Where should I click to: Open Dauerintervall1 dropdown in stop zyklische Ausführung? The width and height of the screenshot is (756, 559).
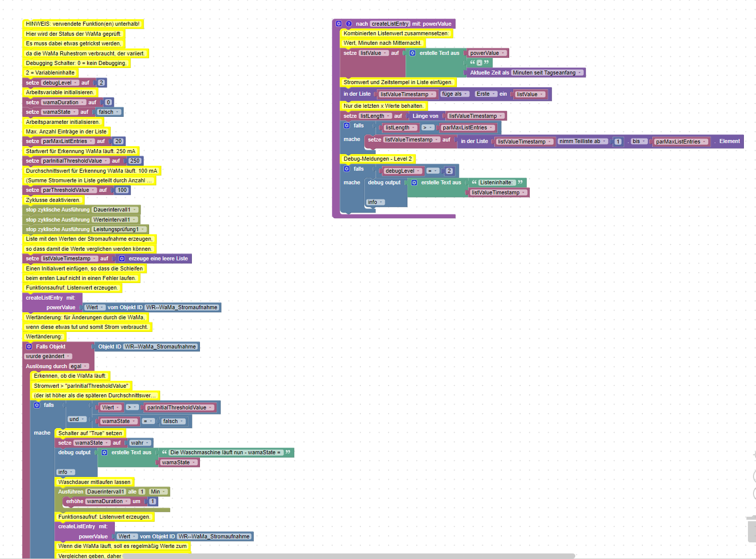115,209
